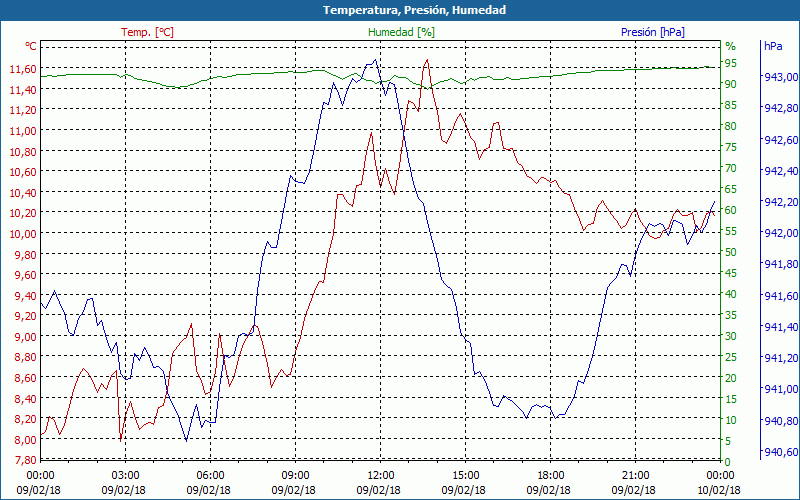Click the 'Temperatura, Presión, Humedad' chart title

[414, 10]
